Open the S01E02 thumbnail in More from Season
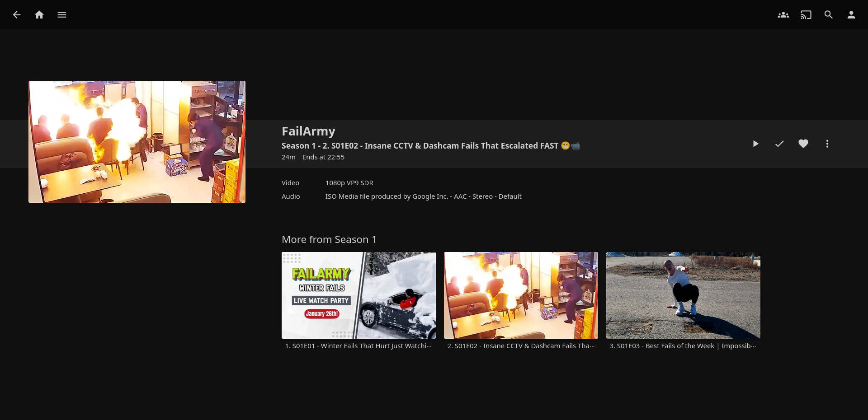The width and height of the screenshot is (868, 420). pyautogui.click(x=521, y=295)
